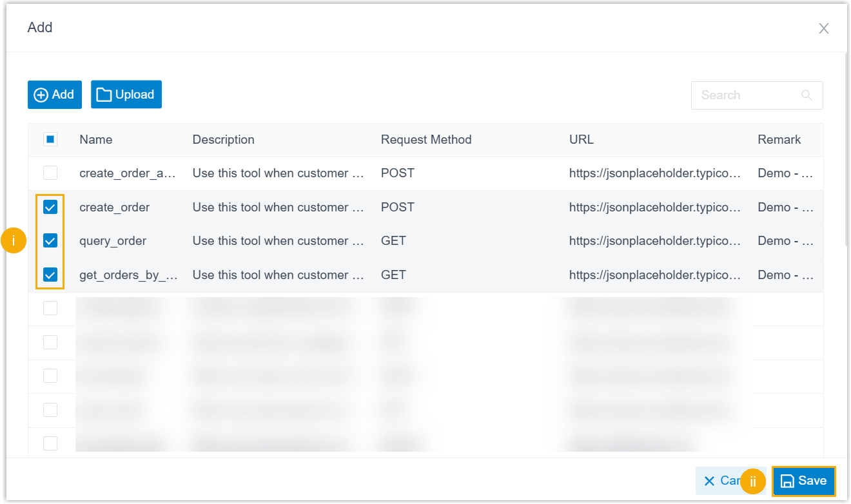Select the create_order_a… name cell
The image size is (851, 504).
pyautogui.click(x=128, y=173)
